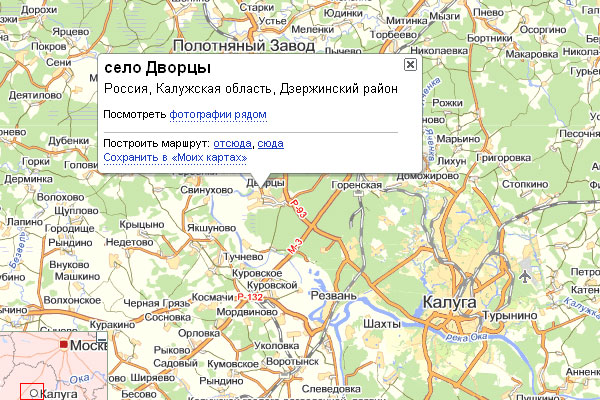600x400 pixels.
Task: Click the Дорохи label
Action: (x=39, y=10)
